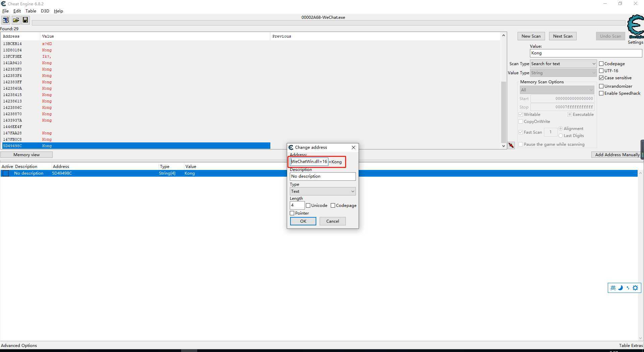Image resolution: width=644 pixels, height=352 pixels.
Task: Click the Previous column header
Action: [385, 36]
